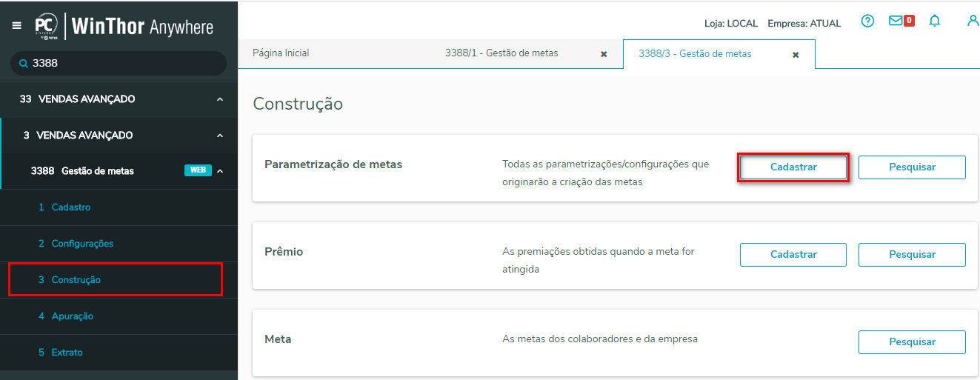Click Cadastrar for Parametrização de metas

tap(793, 167)
